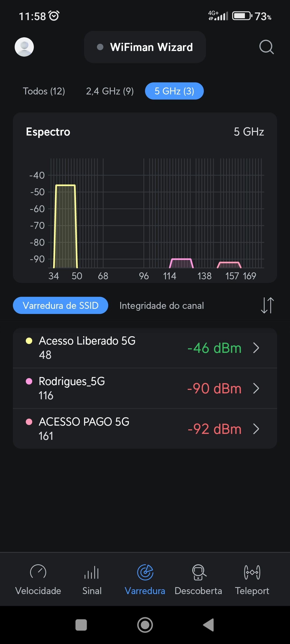Expand Acesso Liberado 5G details chevron
Viewport: 290px width, 644px height.
256,348
